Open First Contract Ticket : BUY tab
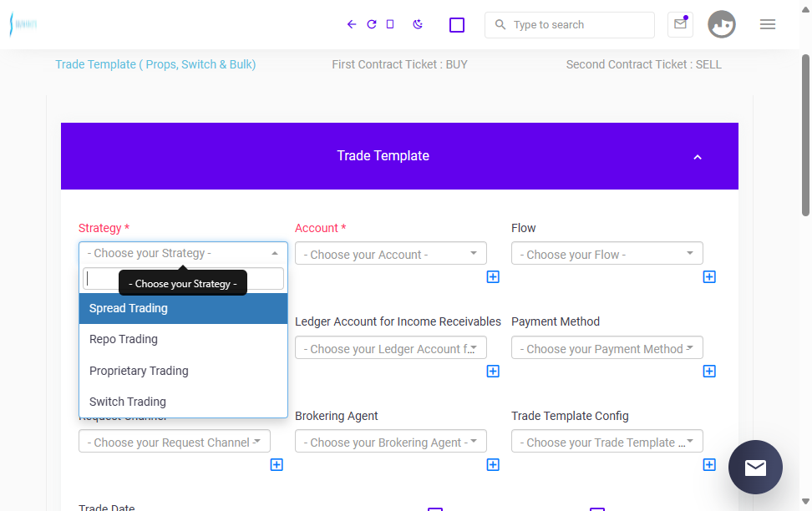This screenshot has width=812, height=511. (x=399, y=64)
